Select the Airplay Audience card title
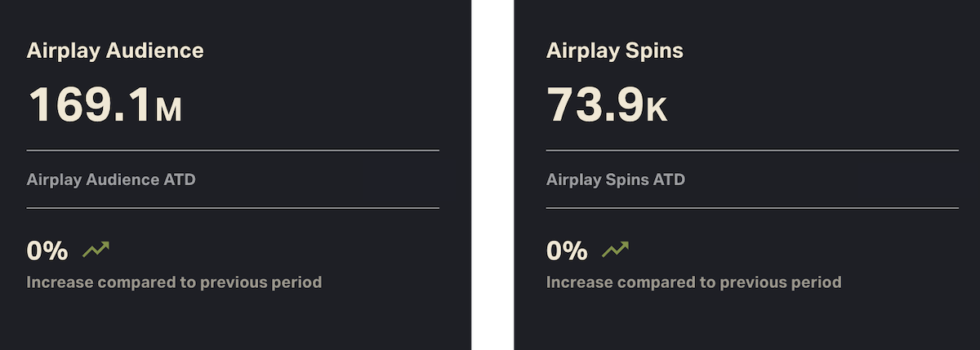 tap(115, 51)
